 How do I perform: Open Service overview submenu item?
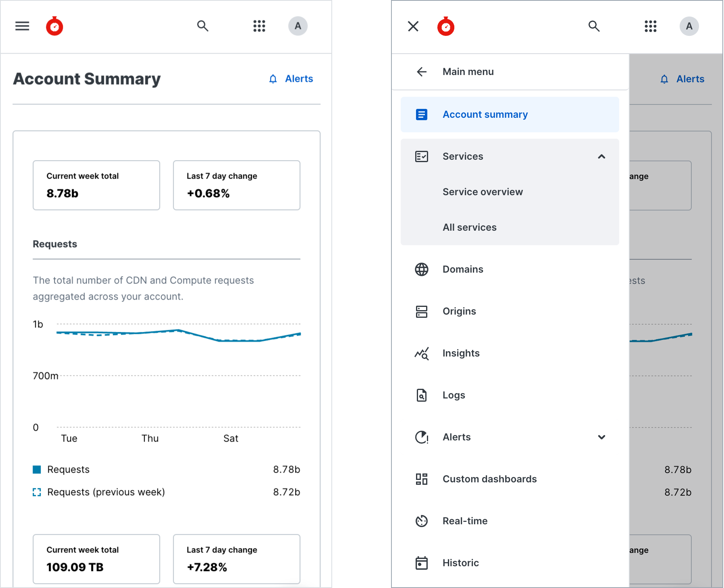point(483,192)
